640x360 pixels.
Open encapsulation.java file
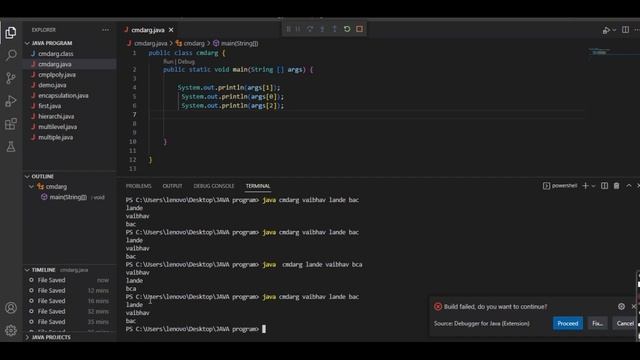pos(63,96)
